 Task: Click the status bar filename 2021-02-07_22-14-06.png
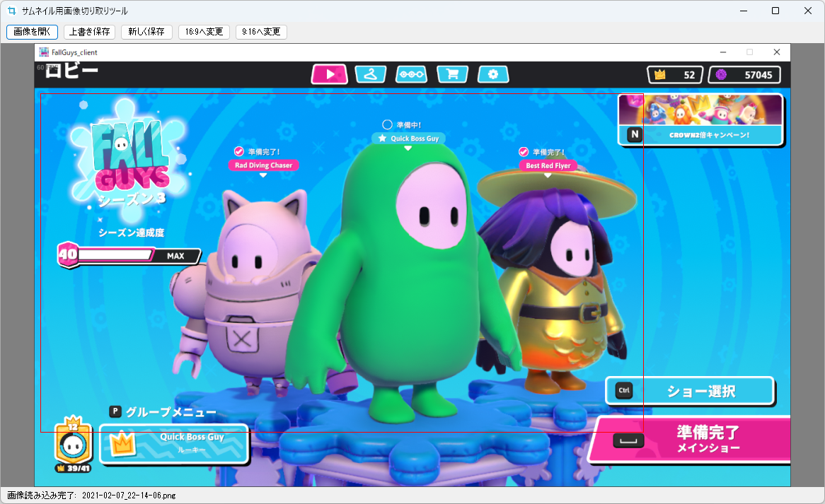pyautogui.click(x=129, y=495)
